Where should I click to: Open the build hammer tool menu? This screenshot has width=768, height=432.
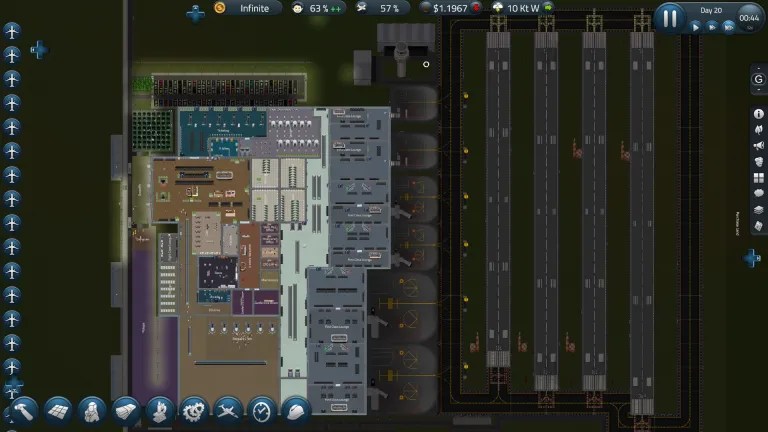coord(23,410)
